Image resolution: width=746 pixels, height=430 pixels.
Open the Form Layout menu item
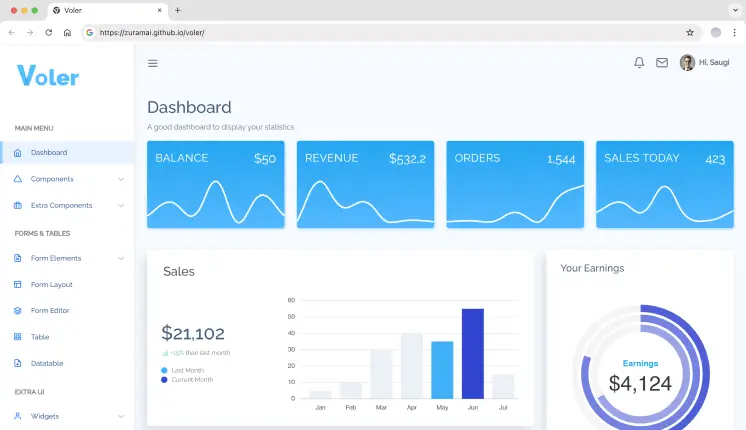51,284
